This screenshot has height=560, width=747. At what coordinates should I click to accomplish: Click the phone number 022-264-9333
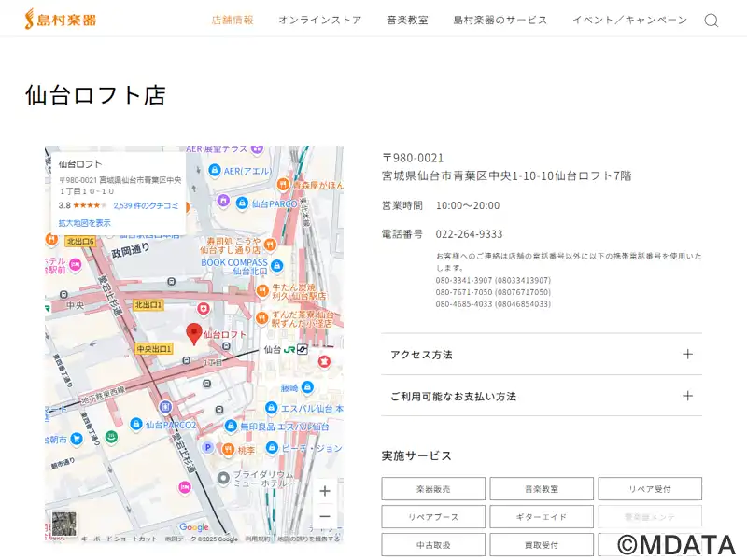pos(469,234)
